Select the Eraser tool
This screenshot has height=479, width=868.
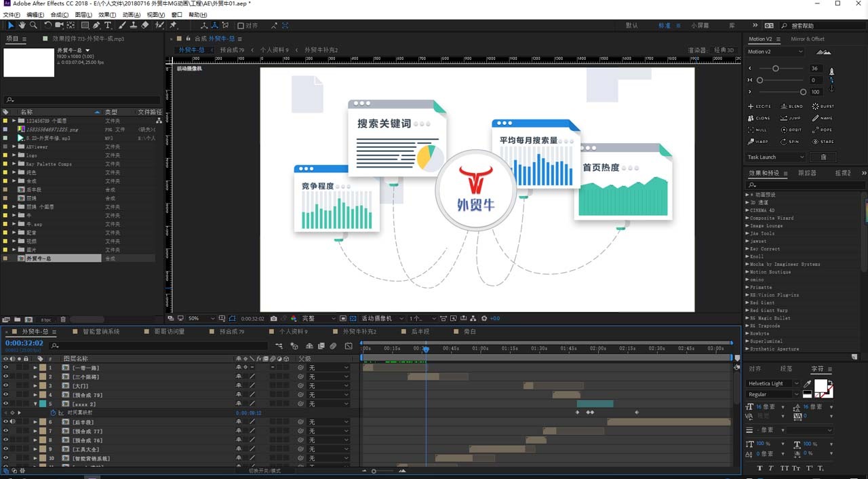[145, 25]
